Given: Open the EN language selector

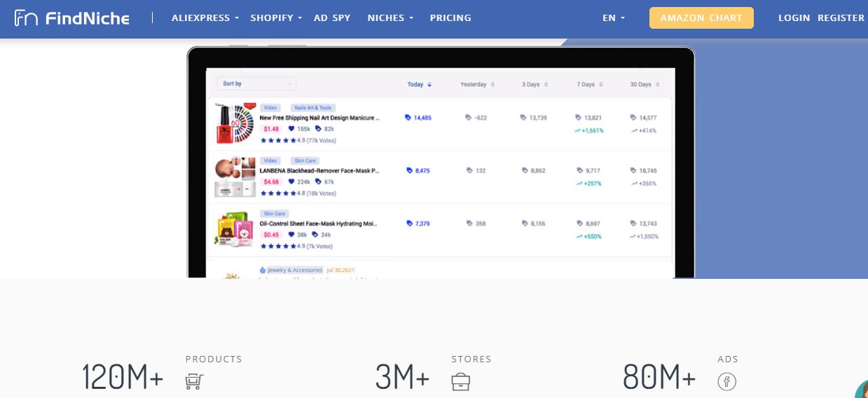Looking at the screenshot, I should [614, 18].
